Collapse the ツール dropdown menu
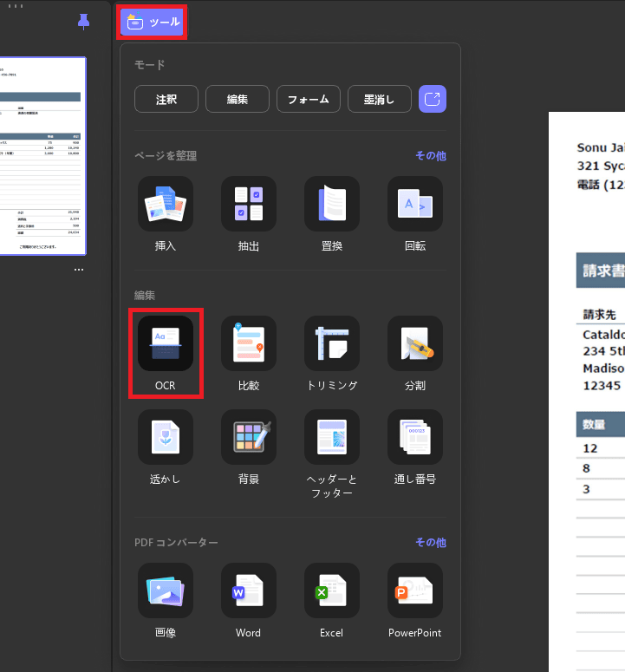625x672 pixels. (x=152, y=23)
